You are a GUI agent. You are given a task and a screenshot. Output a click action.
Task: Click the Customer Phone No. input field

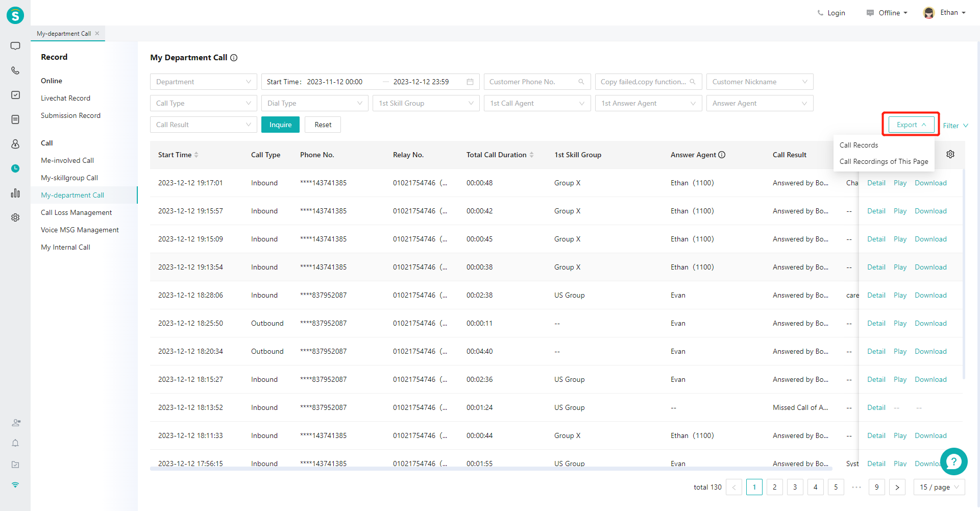(x=537, y=82)
